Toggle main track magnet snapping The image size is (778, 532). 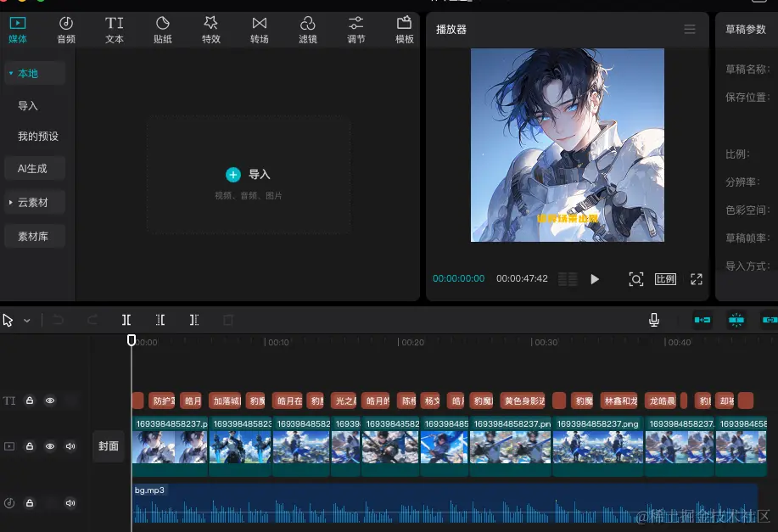[702, 320]
